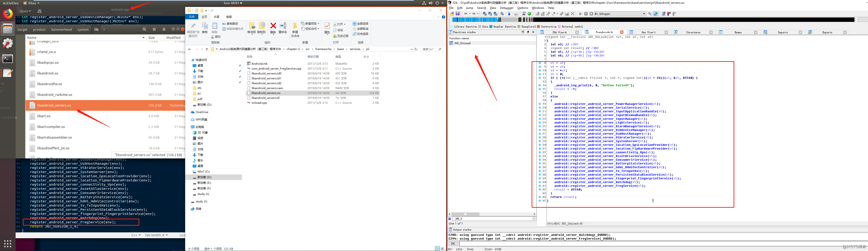The height and width of the screenshot is (251, 868).
Task: Jump back arrow in IDA toolbar
Action: (x=466, y=14)
